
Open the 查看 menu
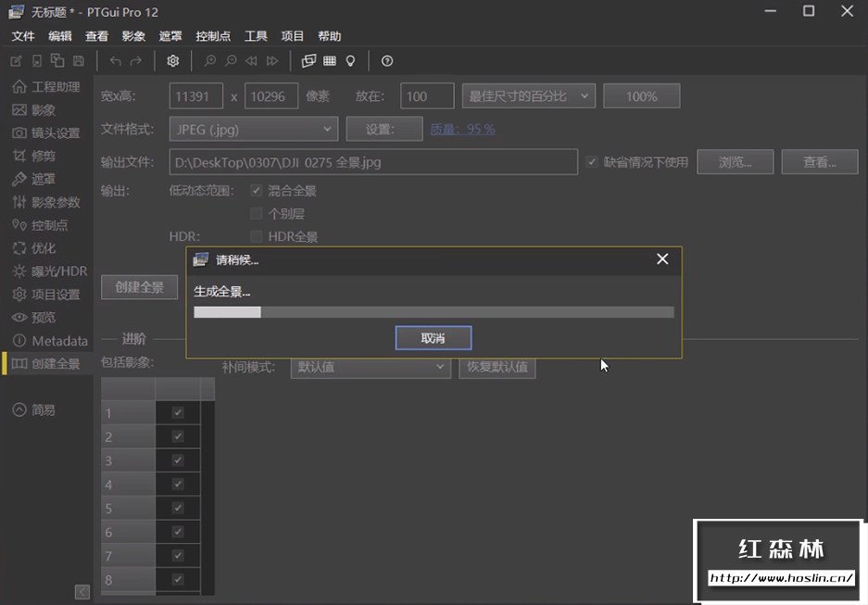[x=97, y=36]
